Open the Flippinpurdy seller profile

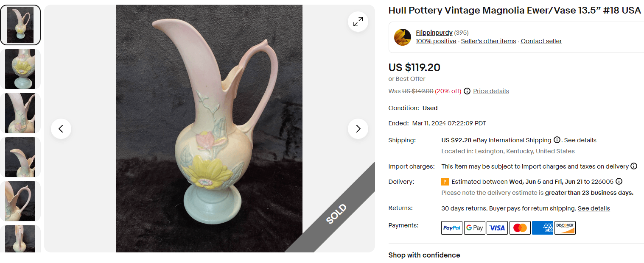click(434, 33)
